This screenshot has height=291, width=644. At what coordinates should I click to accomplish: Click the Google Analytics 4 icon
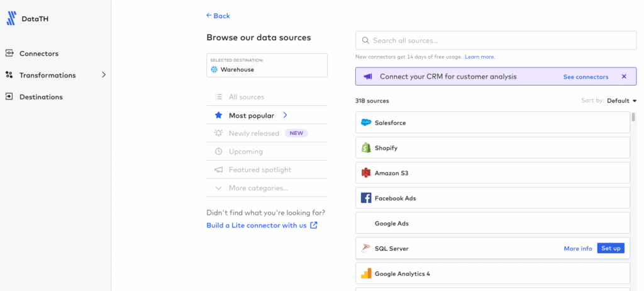click(366, 273)
